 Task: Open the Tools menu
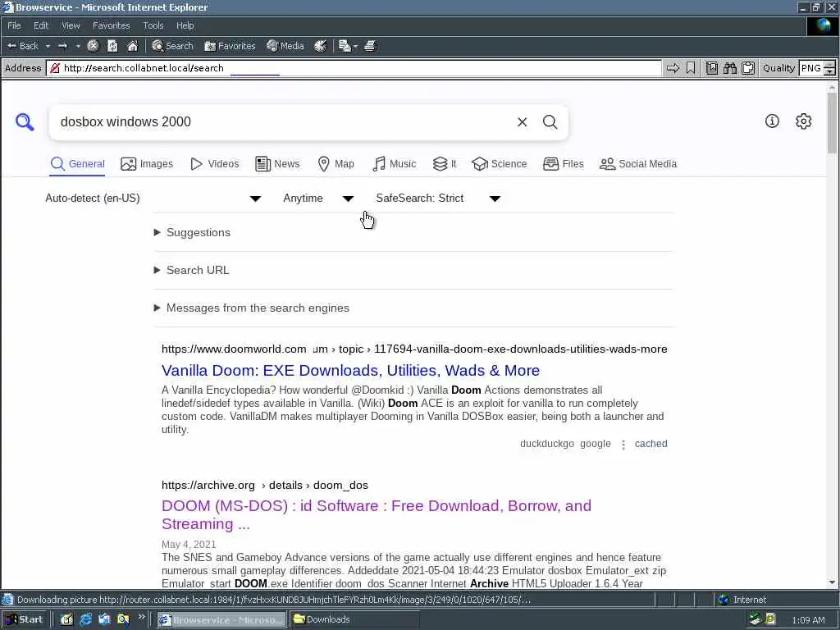coord(153,25)
